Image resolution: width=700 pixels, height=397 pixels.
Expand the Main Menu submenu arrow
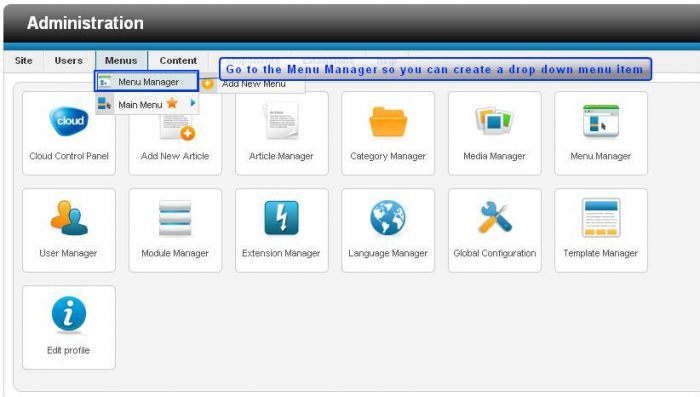point(193,103)
